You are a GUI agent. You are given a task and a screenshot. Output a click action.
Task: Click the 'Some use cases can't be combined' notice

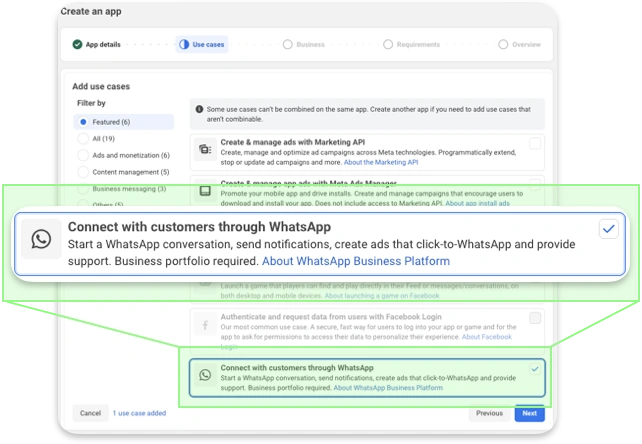pyautogui.click(x=367, y=114)
